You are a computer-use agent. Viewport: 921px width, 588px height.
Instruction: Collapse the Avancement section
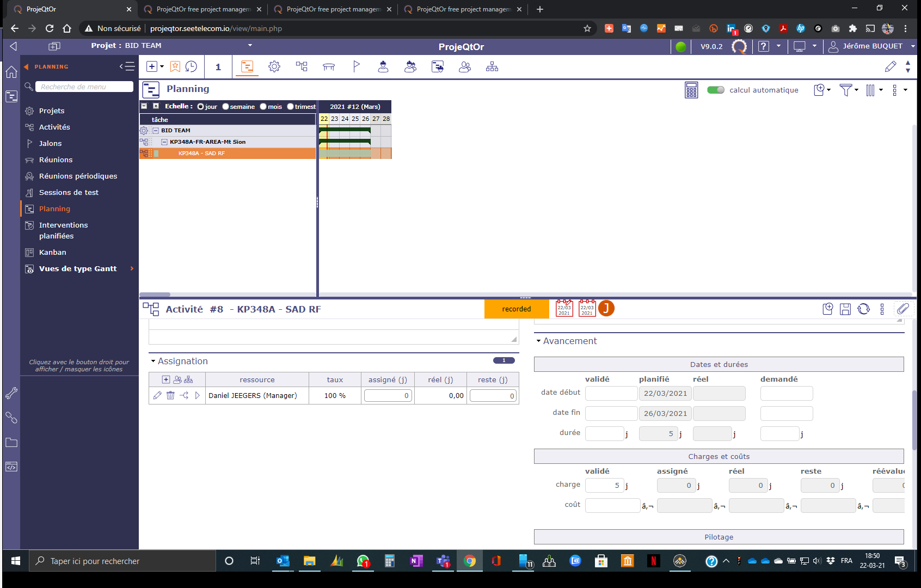[x=539, y=341]
